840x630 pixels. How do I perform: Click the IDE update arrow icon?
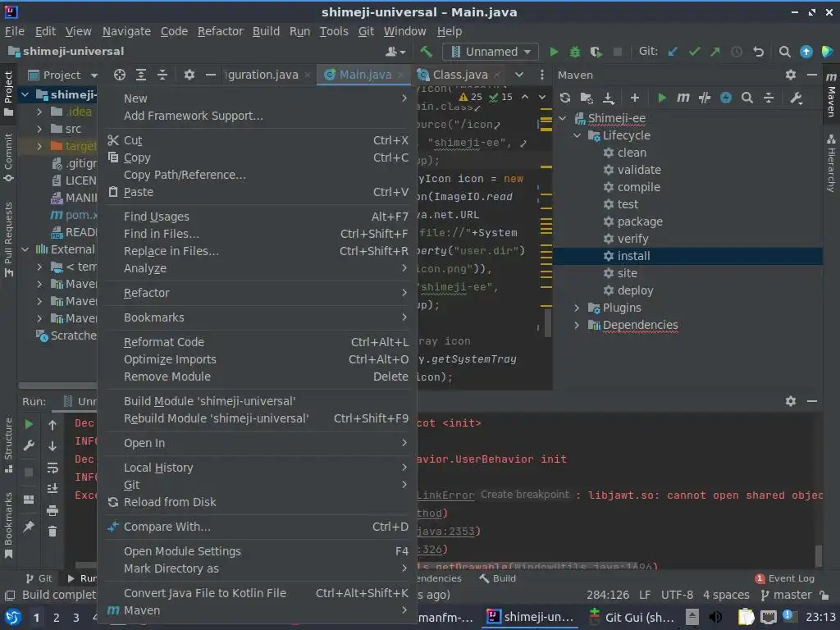tap(806, 52)
